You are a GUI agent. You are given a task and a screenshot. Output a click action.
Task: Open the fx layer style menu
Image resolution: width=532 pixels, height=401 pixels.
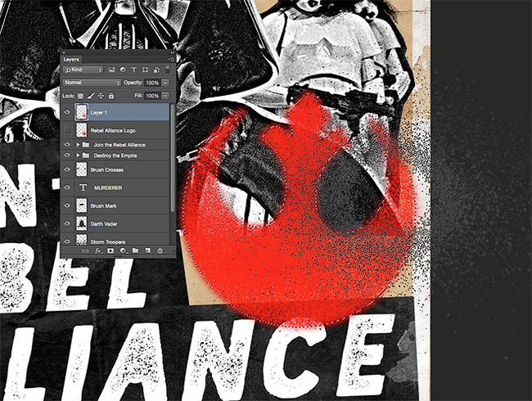point(98,251)
